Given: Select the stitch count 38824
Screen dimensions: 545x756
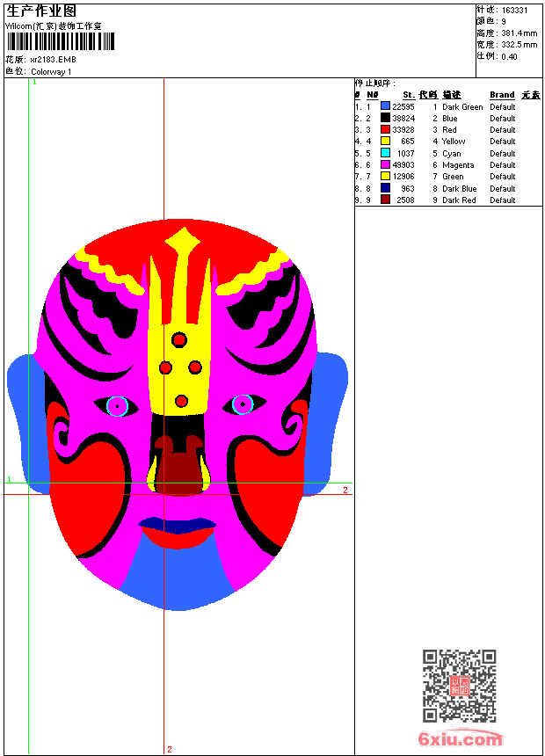Looking at the screenshot, I should pos(403,118).
